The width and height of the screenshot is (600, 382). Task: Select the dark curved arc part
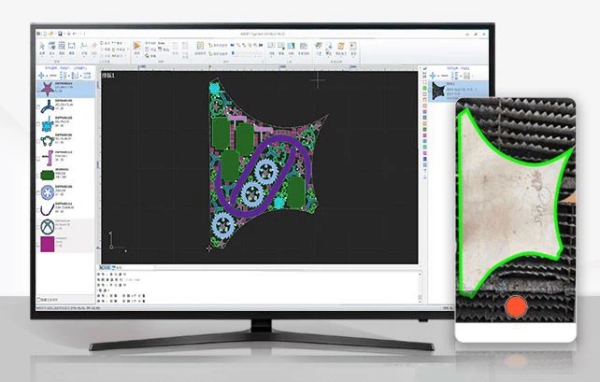[x=47, y=210]
